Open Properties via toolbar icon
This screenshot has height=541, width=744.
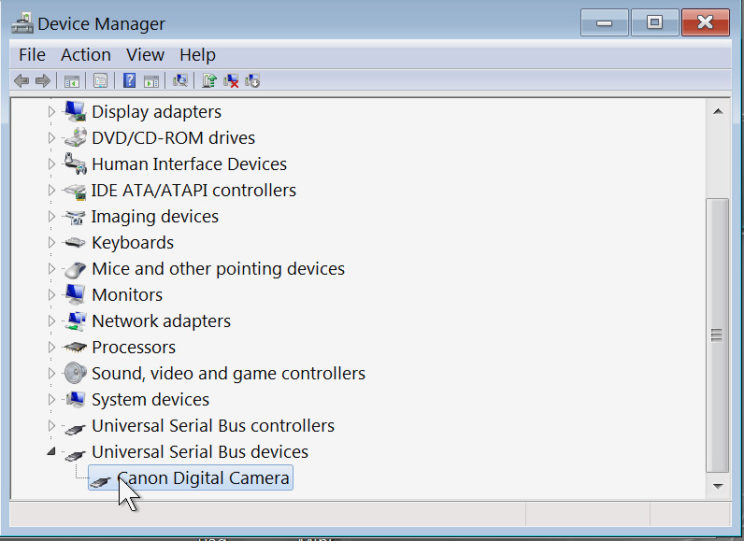point(100,81)
